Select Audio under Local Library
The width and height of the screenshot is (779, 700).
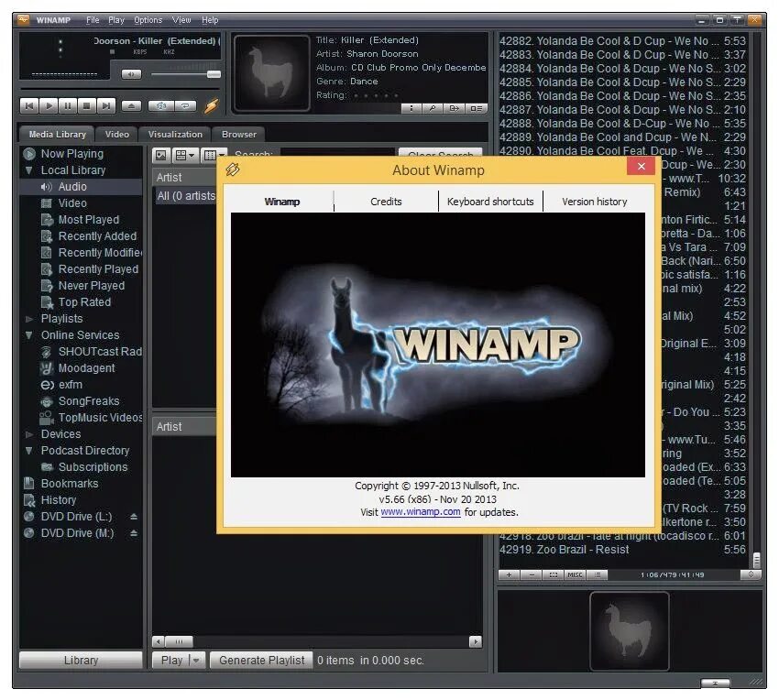click(x=72, y=186)
